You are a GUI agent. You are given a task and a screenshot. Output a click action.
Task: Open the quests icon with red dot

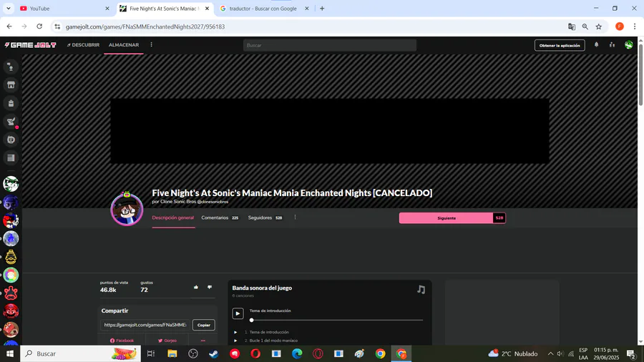point(11,122)
